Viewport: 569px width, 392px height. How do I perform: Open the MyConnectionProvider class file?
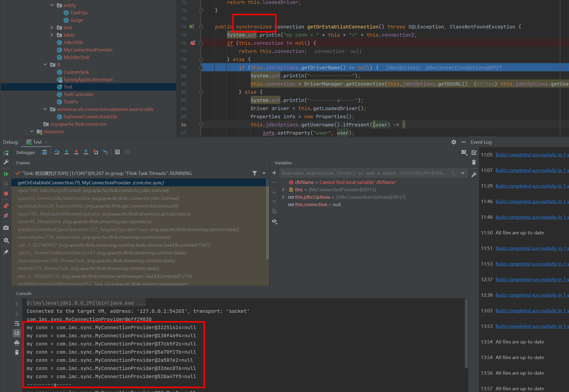pos(88,50)
